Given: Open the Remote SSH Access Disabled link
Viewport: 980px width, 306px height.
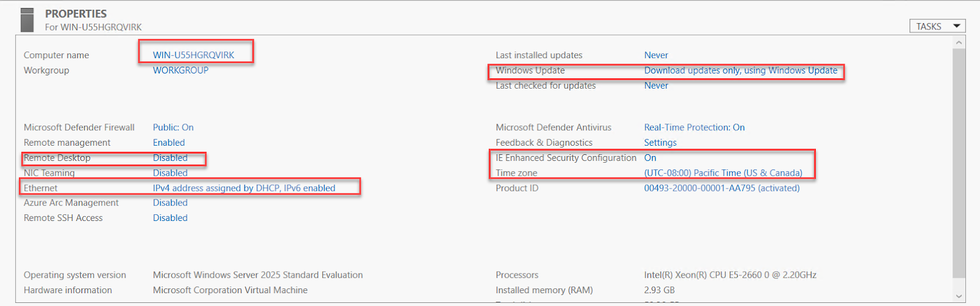Looking at the screenshot, I should tap(170, 218).
